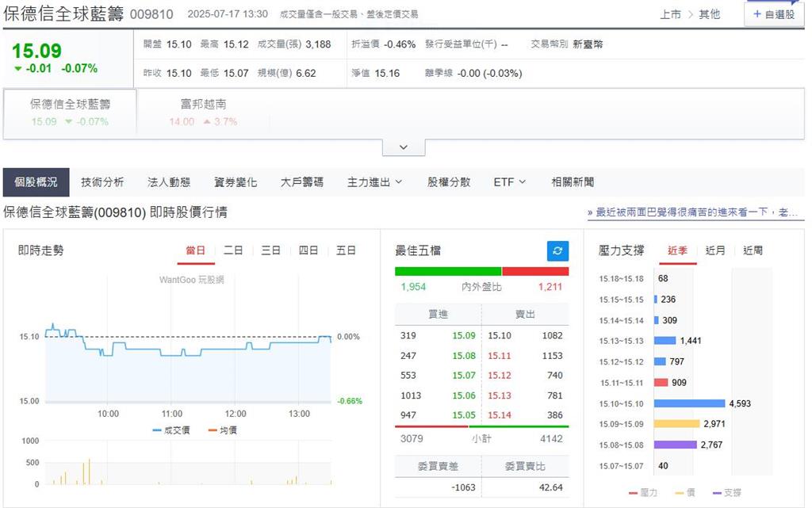Viewport: 812px width, 508px height.
Task: Select 四日 chart range
Action: click(x=308, y=251)
